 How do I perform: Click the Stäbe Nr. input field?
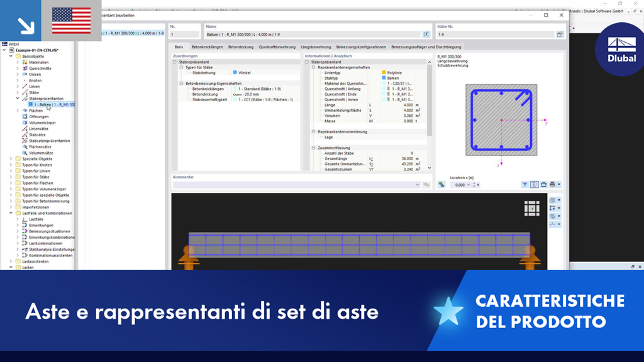click(496, 35)
